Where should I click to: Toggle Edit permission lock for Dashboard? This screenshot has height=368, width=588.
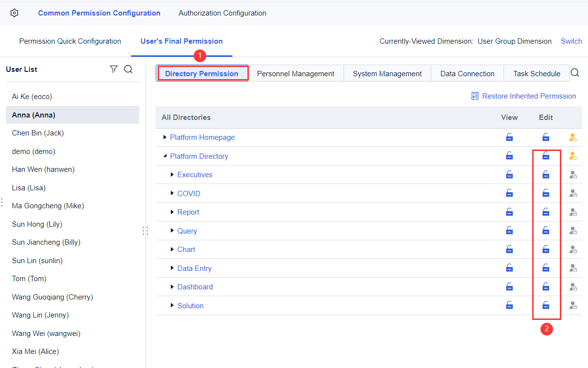(x=546, y=287)
